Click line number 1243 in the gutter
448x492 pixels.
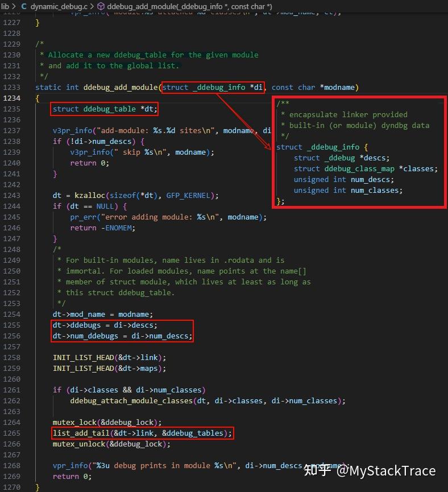pyautogui.click(x=11, y=196)
